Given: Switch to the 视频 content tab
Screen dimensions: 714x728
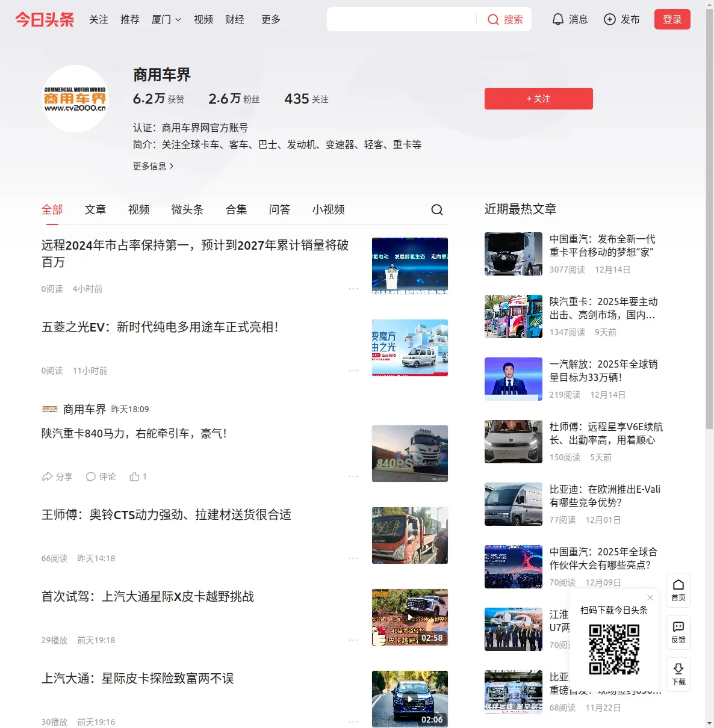Looking at the screenshot, I should click(x=139, y=209).
